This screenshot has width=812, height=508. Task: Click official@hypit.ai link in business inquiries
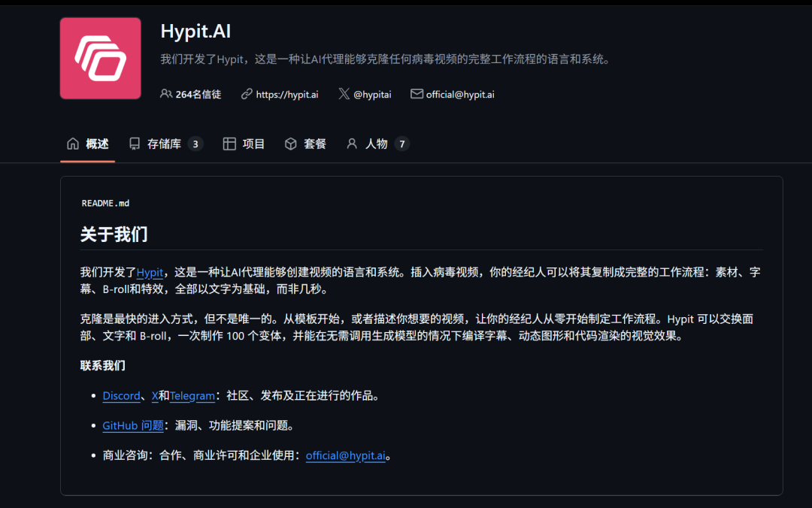pyautogui.click(x=345, y=455)
